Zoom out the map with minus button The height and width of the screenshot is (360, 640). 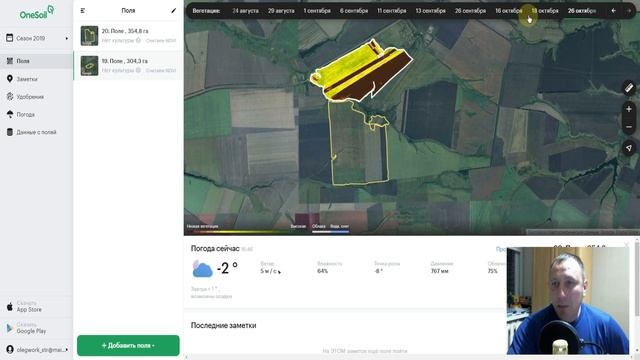pos(629,127)
